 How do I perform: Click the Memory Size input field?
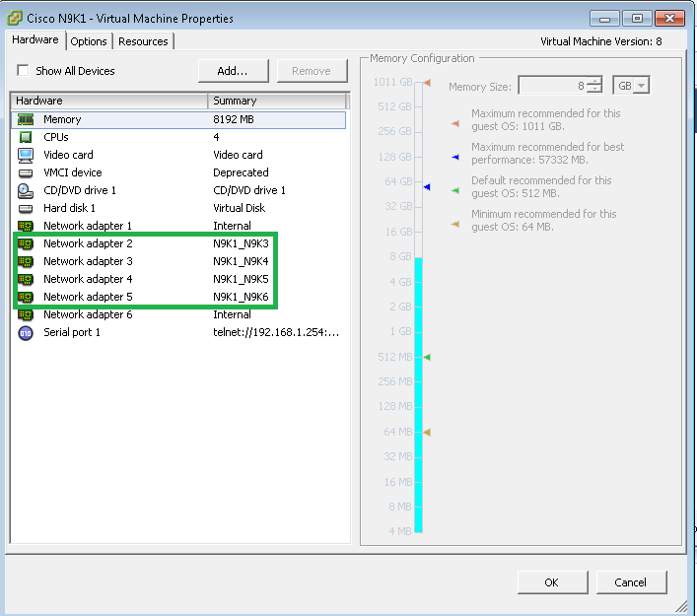pyautogui.click(x=552, y=86)
